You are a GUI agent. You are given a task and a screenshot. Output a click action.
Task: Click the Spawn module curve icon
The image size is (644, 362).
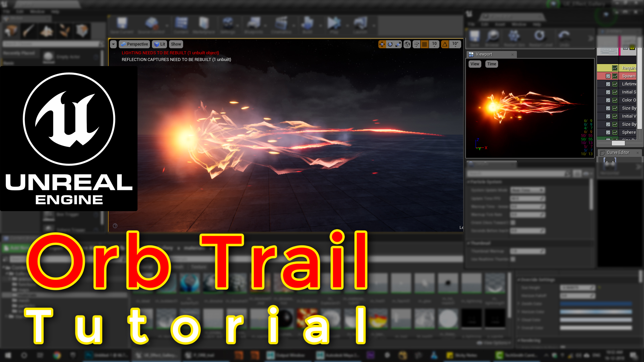click(x=615, y=76)
